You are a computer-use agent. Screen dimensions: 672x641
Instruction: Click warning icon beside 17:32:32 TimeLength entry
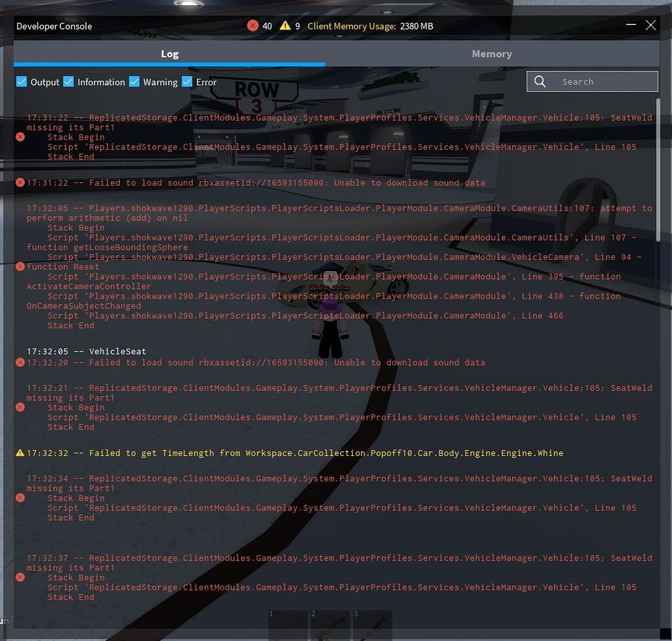click(20, 453)
